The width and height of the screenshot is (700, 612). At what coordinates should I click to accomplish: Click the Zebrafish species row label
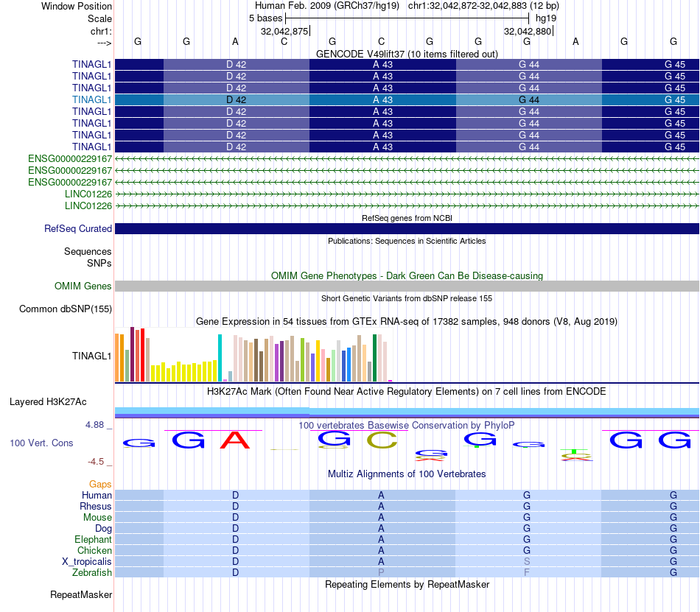(x=92, y=572)
